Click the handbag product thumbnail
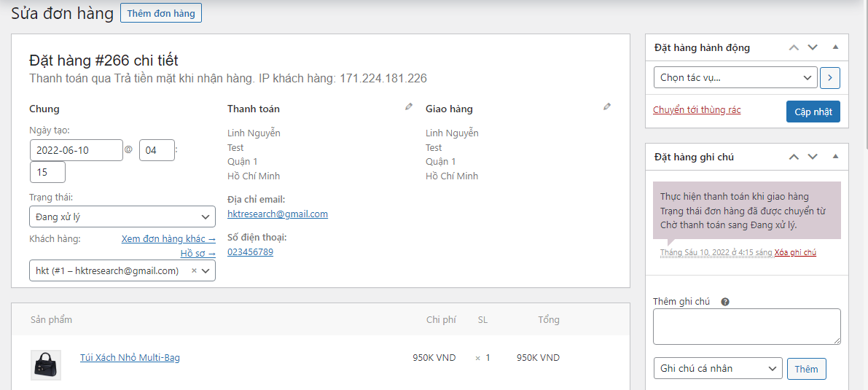868x390 pixels. click(45, 364)
